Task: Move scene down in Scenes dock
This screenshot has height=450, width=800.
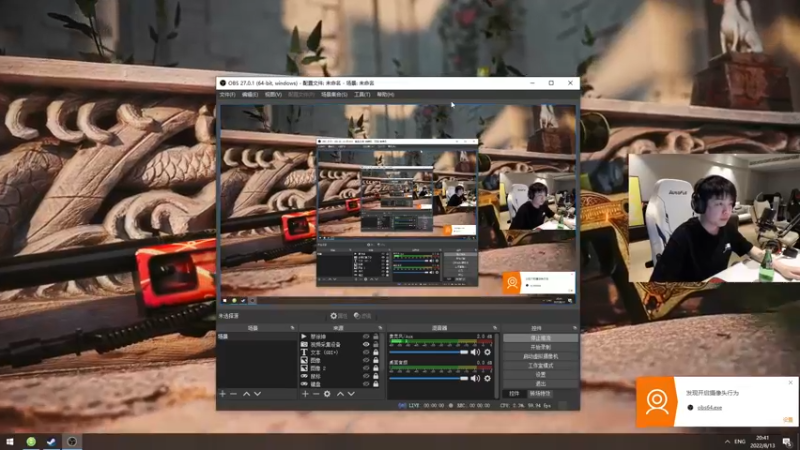Action: pos(258,394)
